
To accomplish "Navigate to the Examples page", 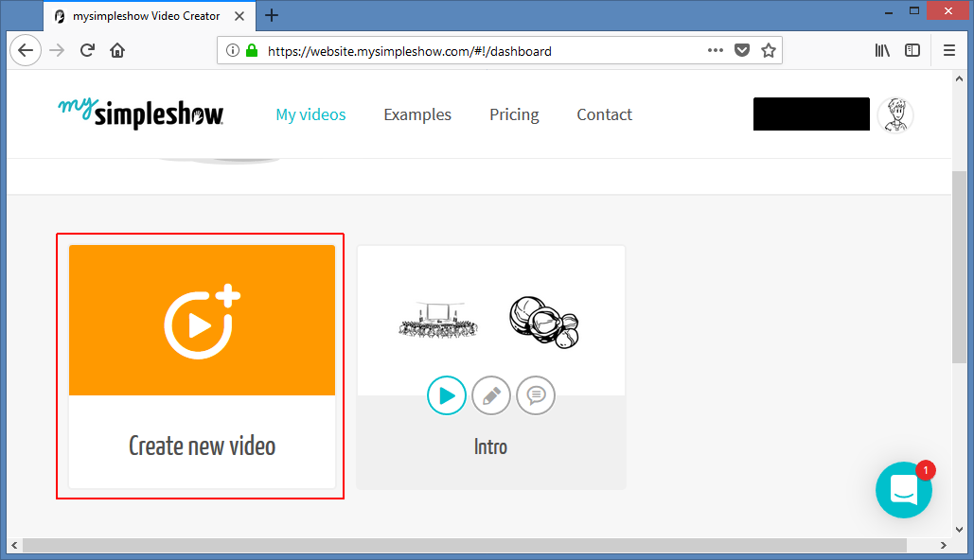I will [x=417, y=114].
